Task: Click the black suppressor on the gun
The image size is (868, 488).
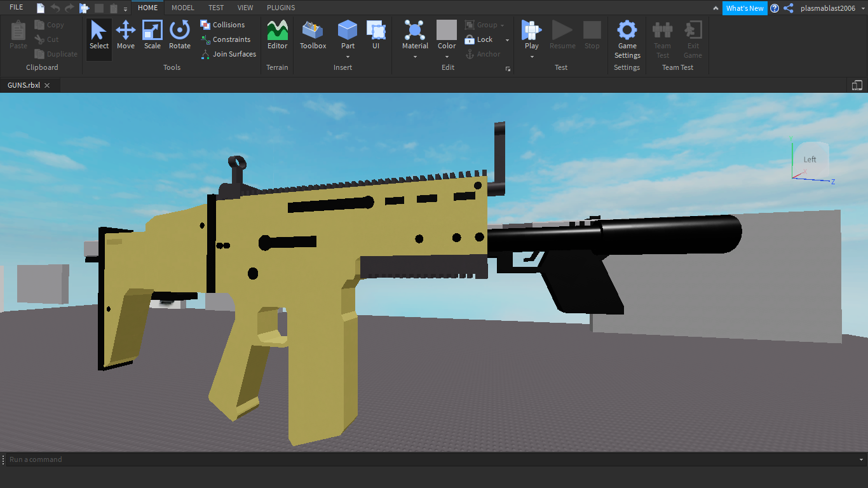Action: coord(670,234)
